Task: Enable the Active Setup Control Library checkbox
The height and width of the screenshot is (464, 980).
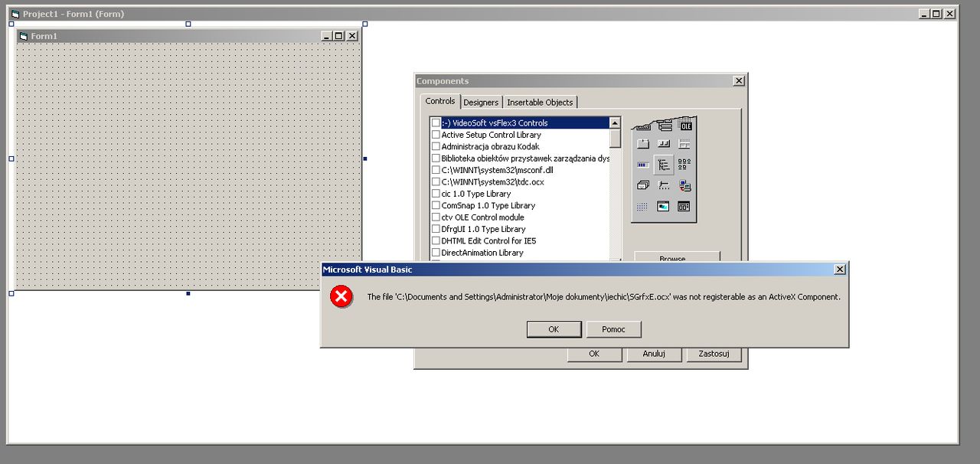Action: 436,135
